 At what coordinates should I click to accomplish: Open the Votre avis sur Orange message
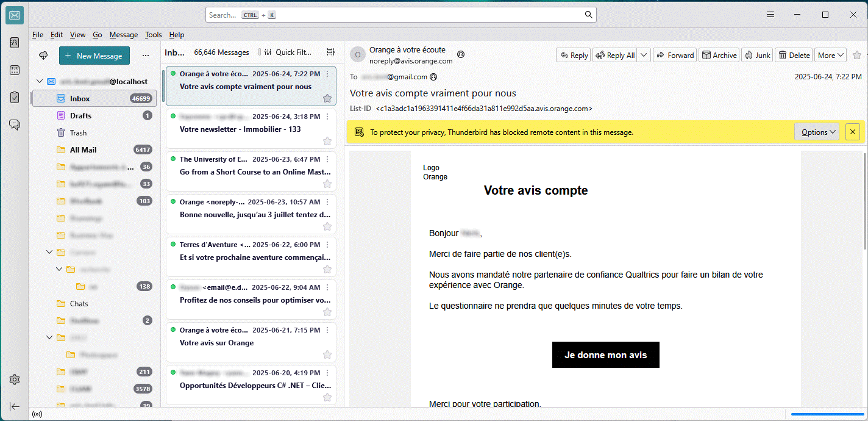point(251,342)
